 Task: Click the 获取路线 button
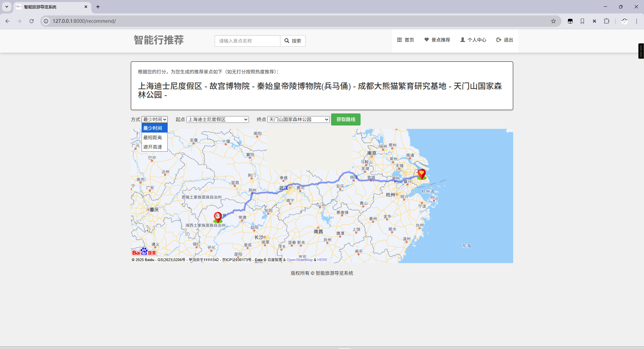click(346, 119)
